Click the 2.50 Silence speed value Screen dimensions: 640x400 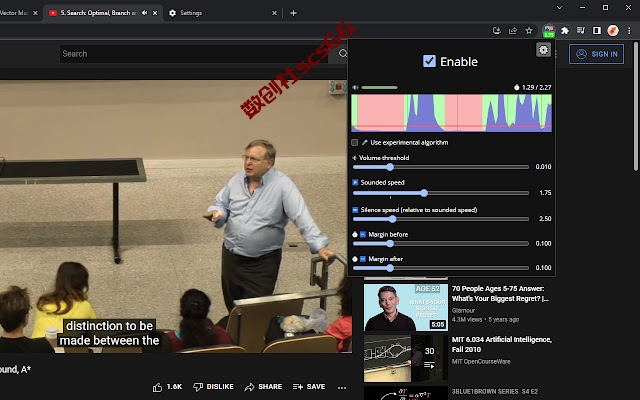click(545, 219)
